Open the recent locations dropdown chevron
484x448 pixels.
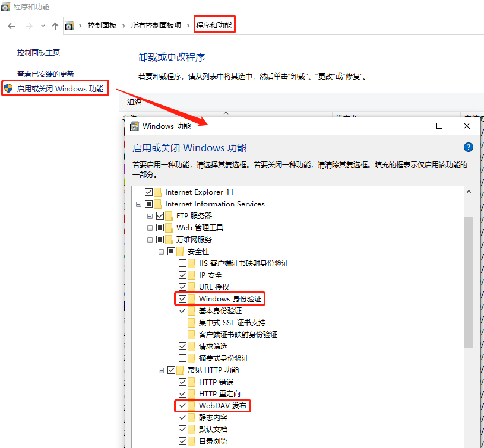43,26
